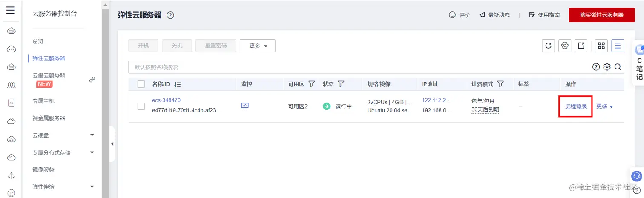Open the list settings gear icon

point(565,46)
